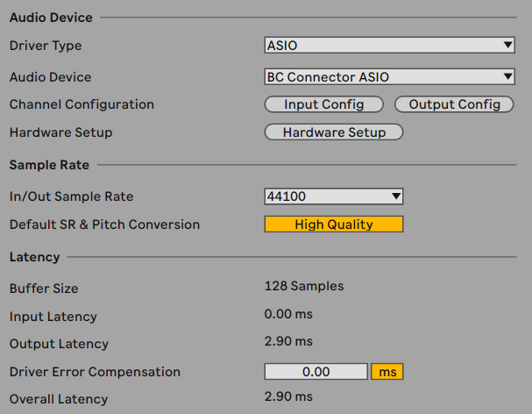Click the Output Config button
The image size is (532, 414).
[x=454, y=104]
